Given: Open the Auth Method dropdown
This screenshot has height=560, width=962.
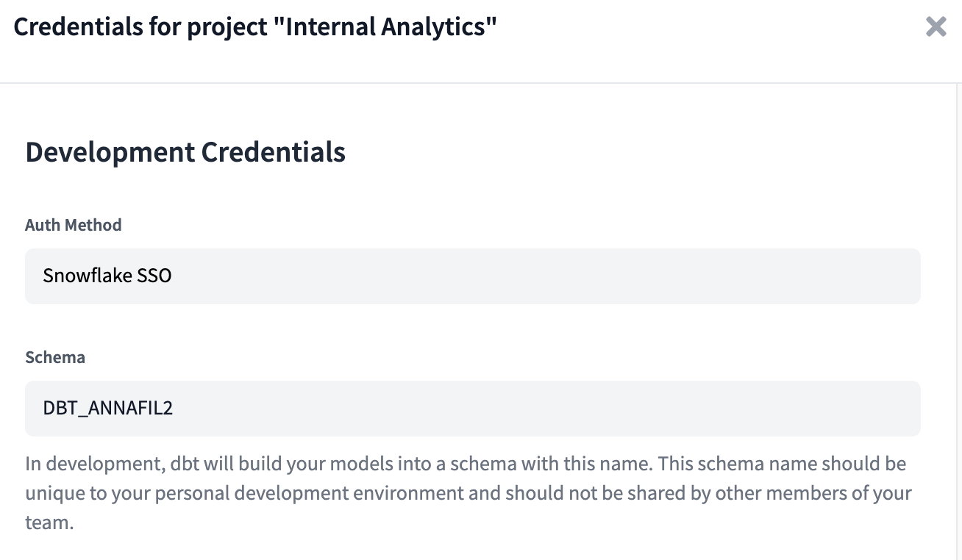Looking at the screenshot, I should [472, 276].
